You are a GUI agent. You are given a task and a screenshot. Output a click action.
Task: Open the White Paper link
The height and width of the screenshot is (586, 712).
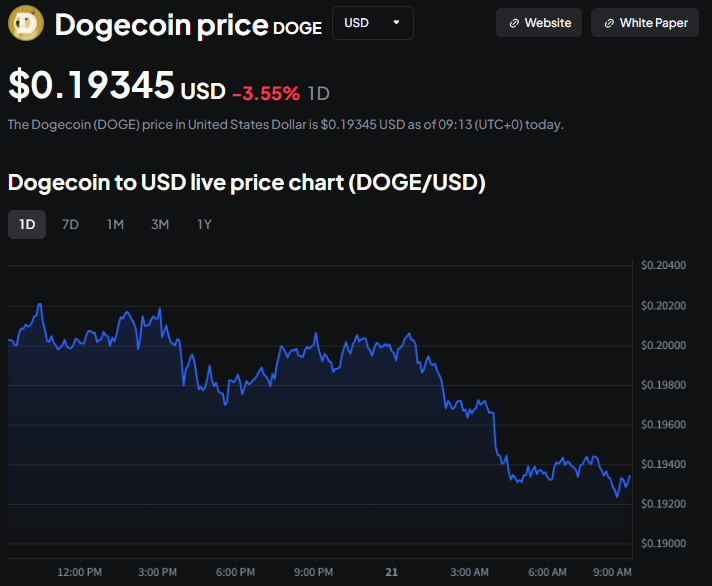tap(645, 22)
